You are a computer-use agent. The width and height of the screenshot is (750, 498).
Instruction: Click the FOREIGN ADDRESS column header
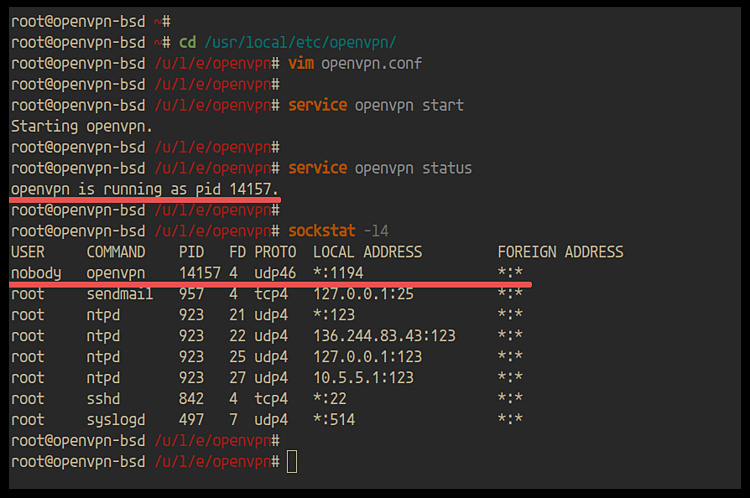[x=560, y=252]
